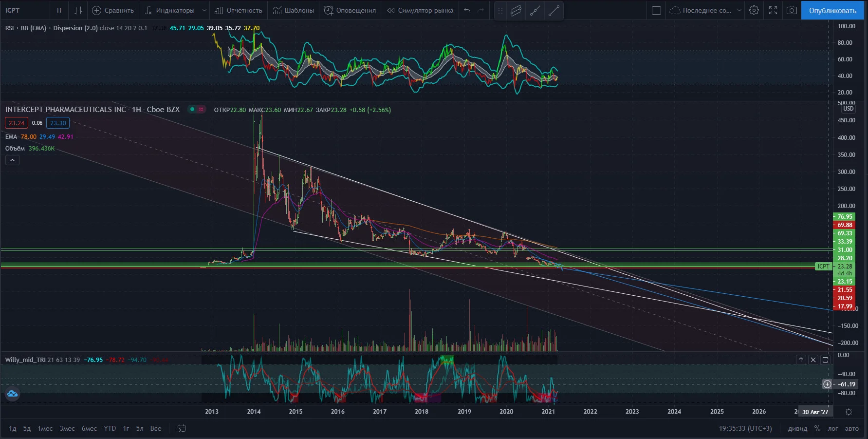Maximize the Willy_mid_TRI indicator pane
Image resolution: width=868 pixels, height=439 pixels.
[x=825, y=360]
